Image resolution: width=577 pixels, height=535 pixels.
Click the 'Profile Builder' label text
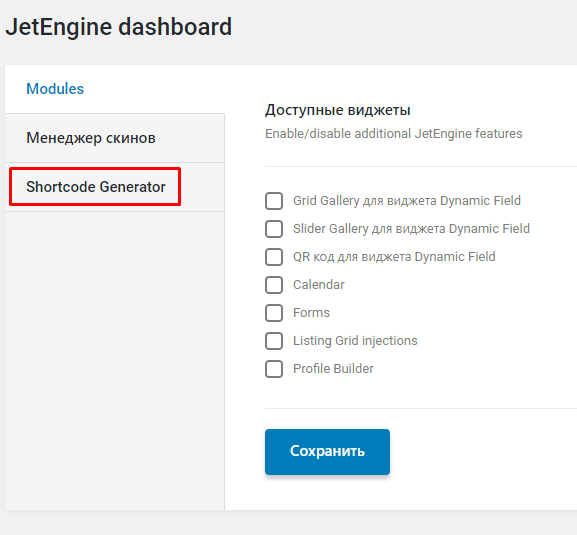[333, 369]
